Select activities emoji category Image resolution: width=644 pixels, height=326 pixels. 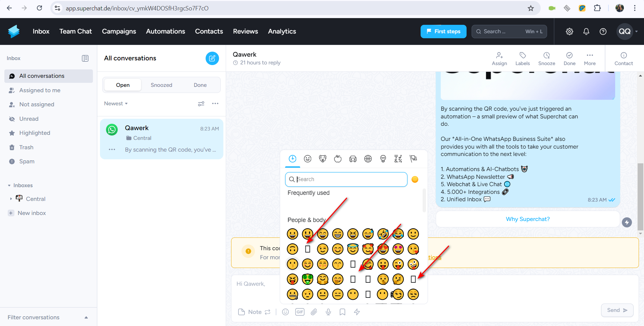[368, 159]
